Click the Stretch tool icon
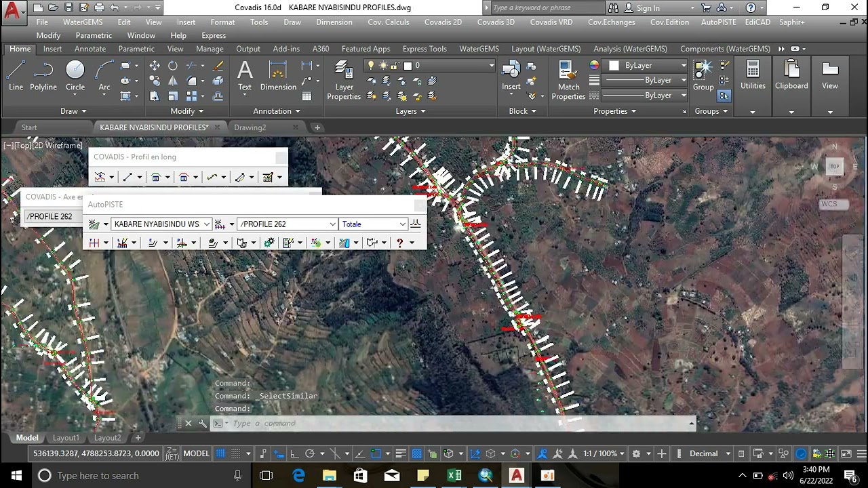 pyautogui.click(x=155, y=96)
